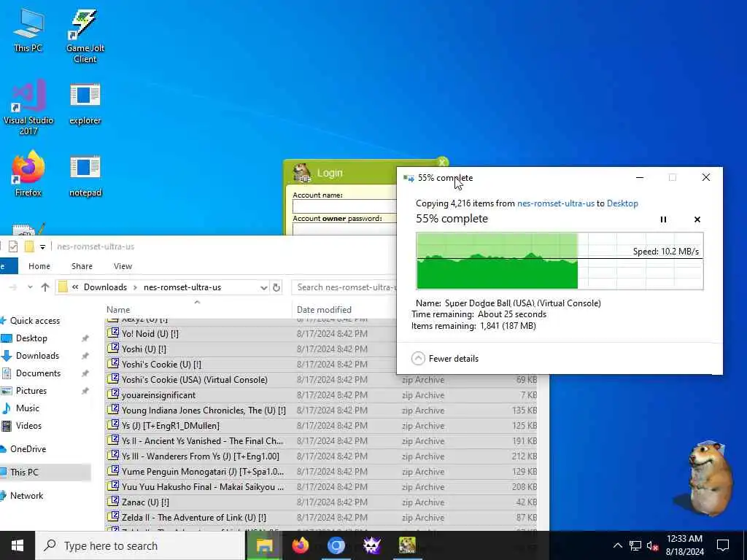
Task: Pause the file copy operation
Action: 663,219
